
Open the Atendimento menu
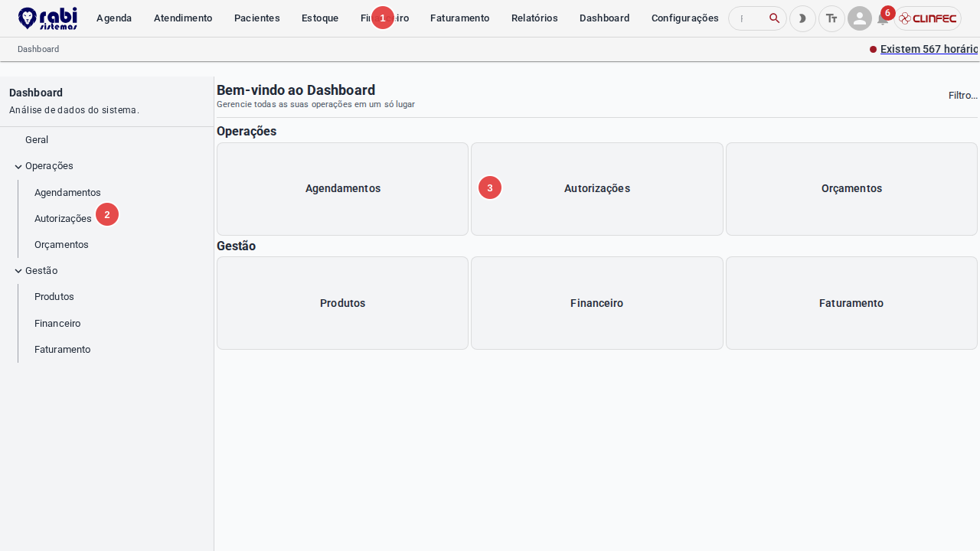tap(183, 18)
